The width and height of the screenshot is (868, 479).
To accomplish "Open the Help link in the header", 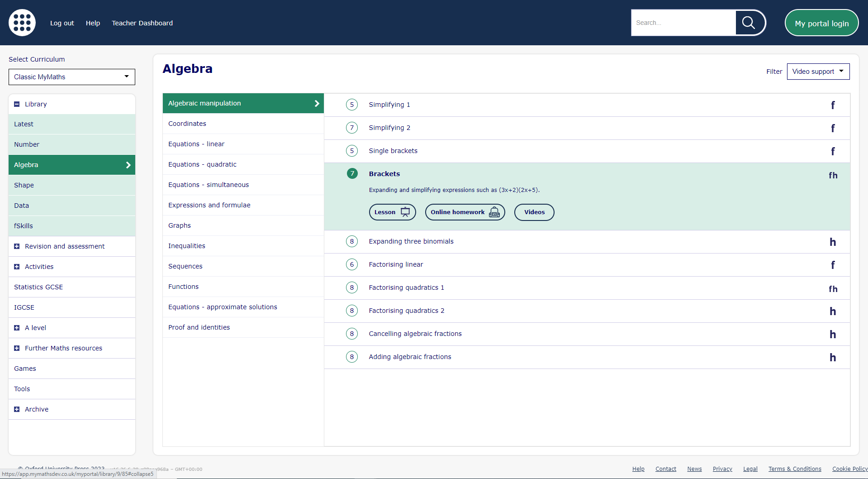I will [x=93, y=23].
